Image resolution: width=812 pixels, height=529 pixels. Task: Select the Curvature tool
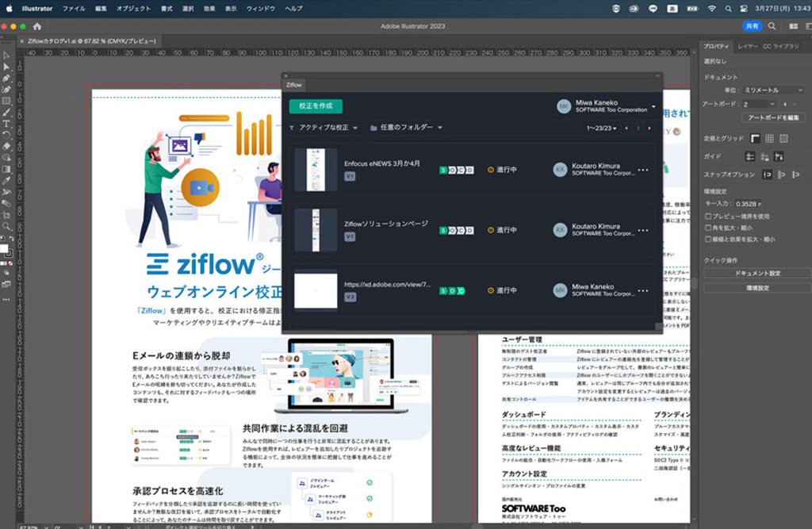pos(6,90)
